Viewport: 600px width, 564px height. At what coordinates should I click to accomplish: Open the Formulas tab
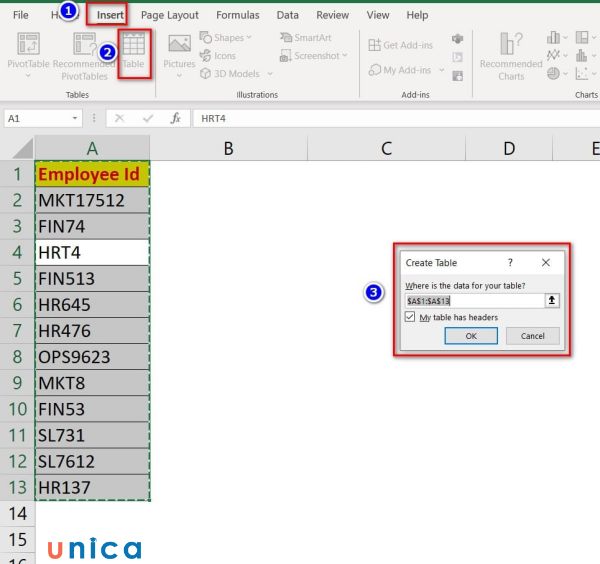coord(238,15)
